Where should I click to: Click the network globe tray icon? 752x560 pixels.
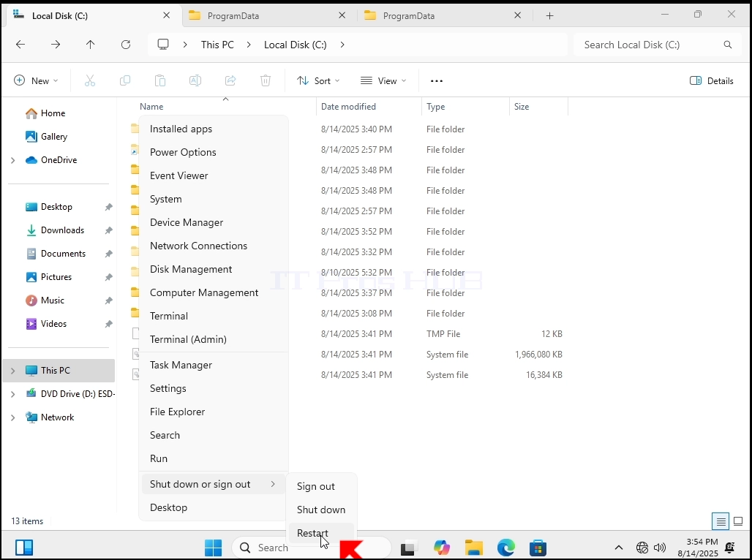click(x=642, y=548)
